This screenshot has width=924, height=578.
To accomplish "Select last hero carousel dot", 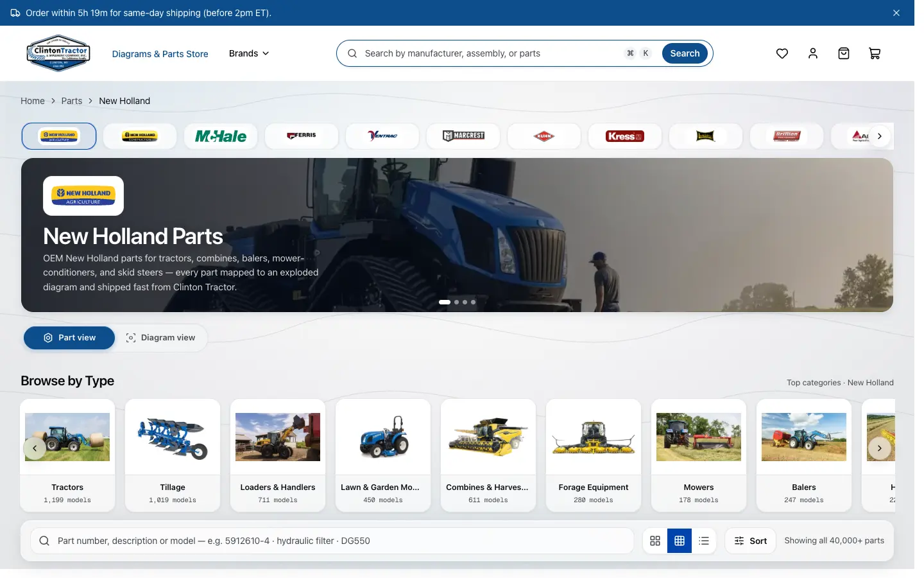I will point(474,302).
